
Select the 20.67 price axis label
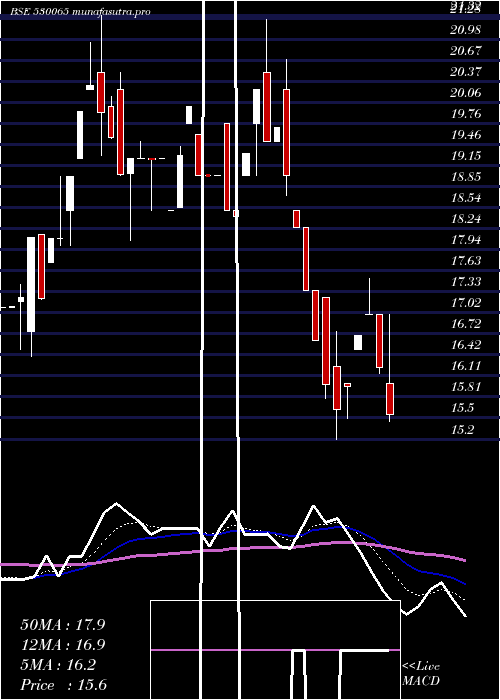click(x=466, y=51)
